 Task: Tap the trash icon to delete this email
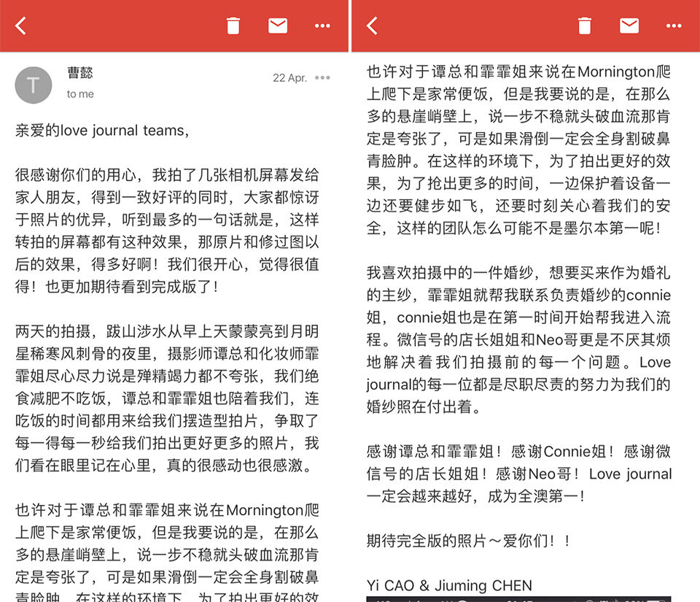[233, 25]
